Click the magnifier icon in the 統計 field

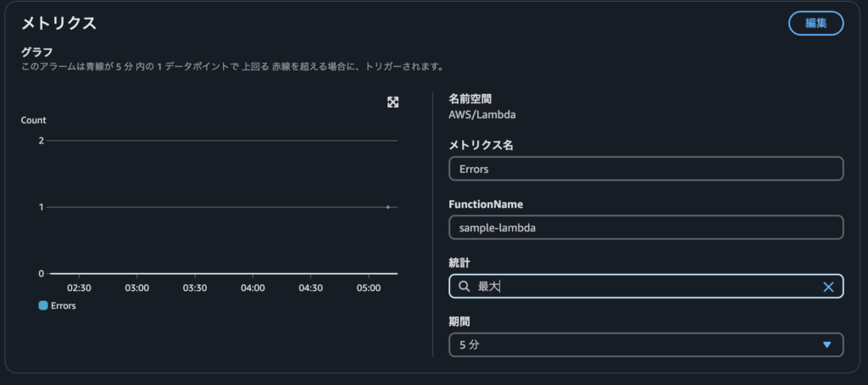point(465,287)
